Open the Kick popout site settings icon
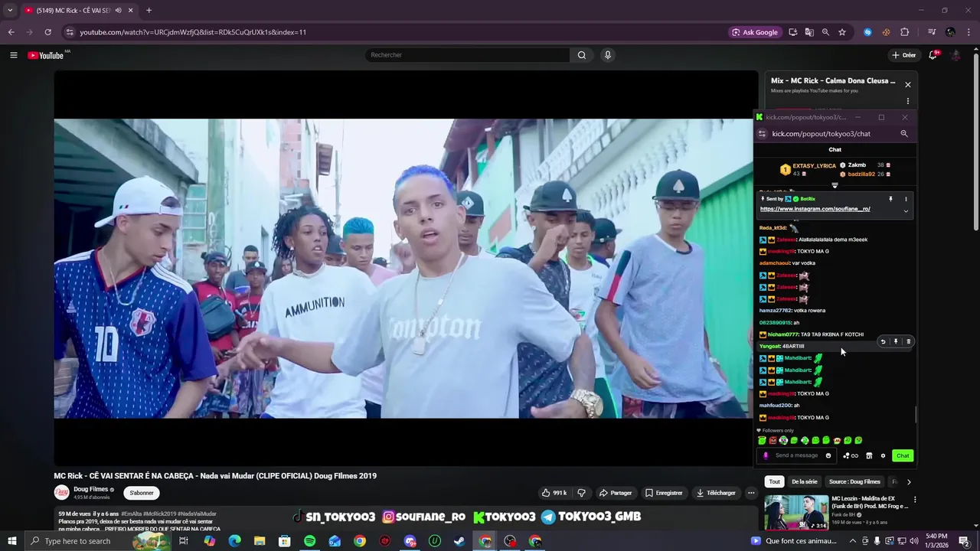 point(762,134)
